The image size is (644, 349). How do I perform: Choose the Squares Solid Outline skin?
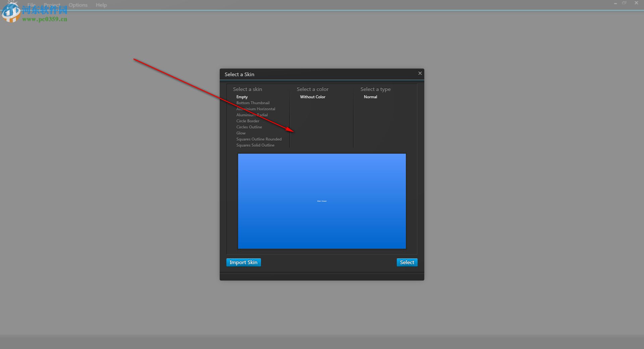[255, 145]
